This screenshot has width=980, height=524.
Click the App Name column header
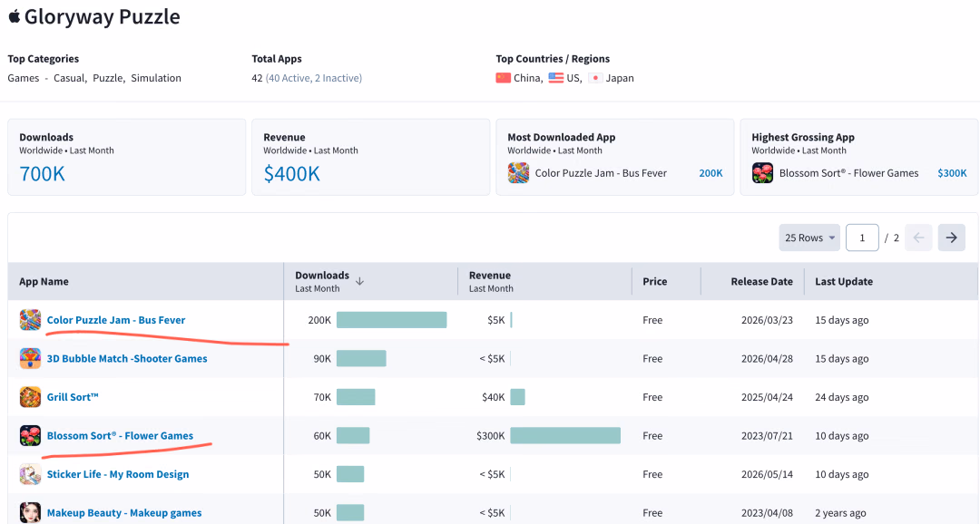(44, 282)
